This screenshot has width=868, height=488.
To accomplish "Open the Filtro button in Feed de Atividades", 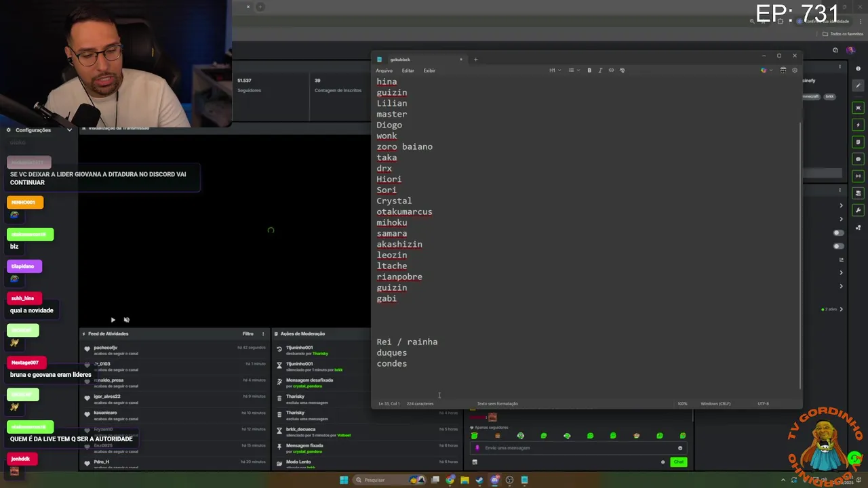I will (248, 333).
